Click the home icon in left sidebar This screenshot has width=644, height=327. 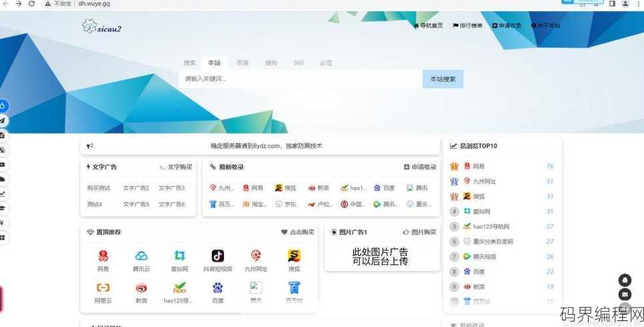(x=3, y=105)
